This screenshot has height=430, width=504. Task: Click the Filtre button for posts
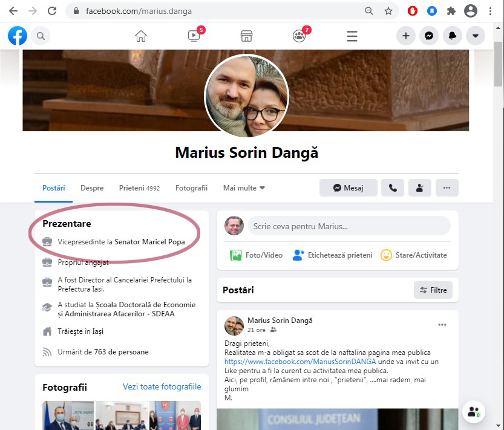pos(433,290)
